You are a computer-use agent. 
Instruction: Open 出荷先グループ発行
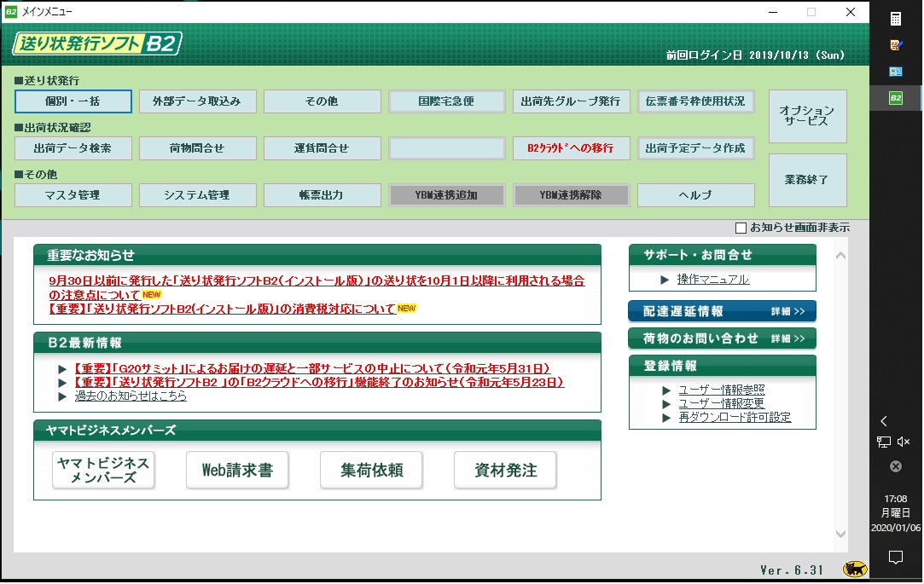(571, 101)
